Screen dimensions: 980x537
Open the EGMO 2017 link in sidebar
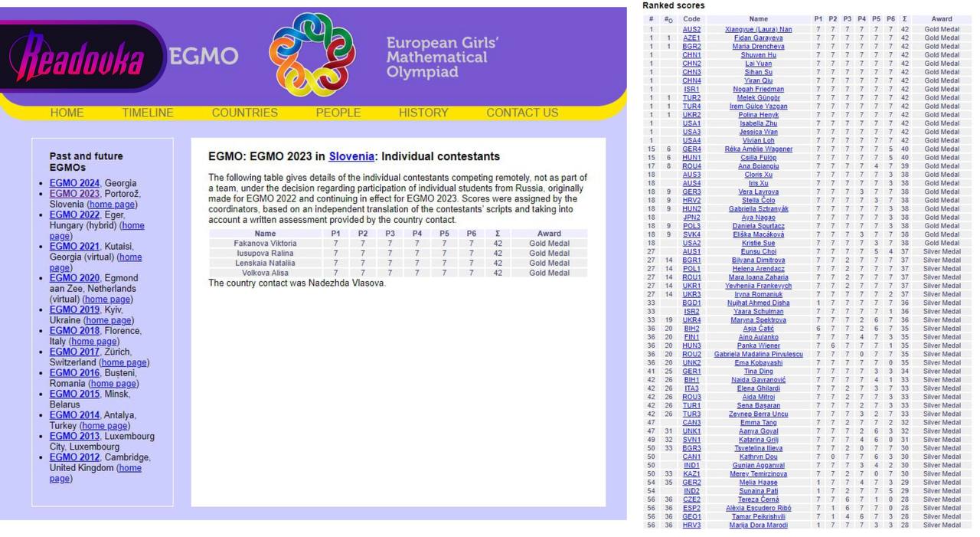tap(74, 352)
